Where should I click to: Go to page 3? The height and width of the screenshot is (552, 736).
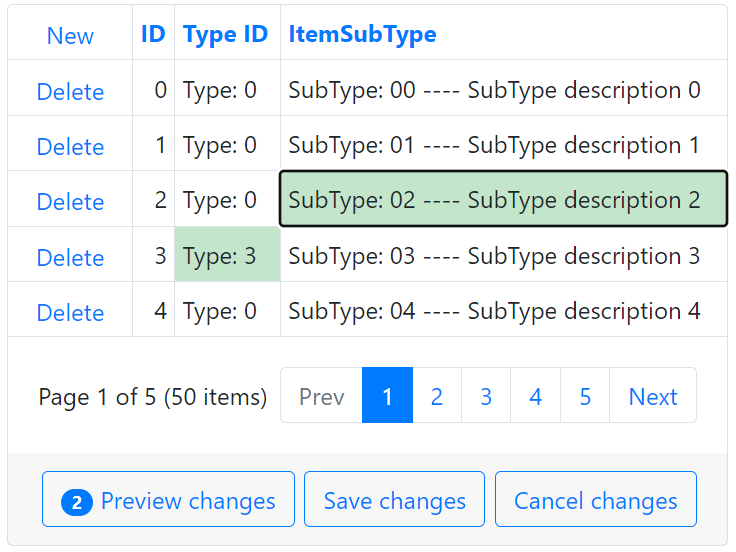coord(486,397)
